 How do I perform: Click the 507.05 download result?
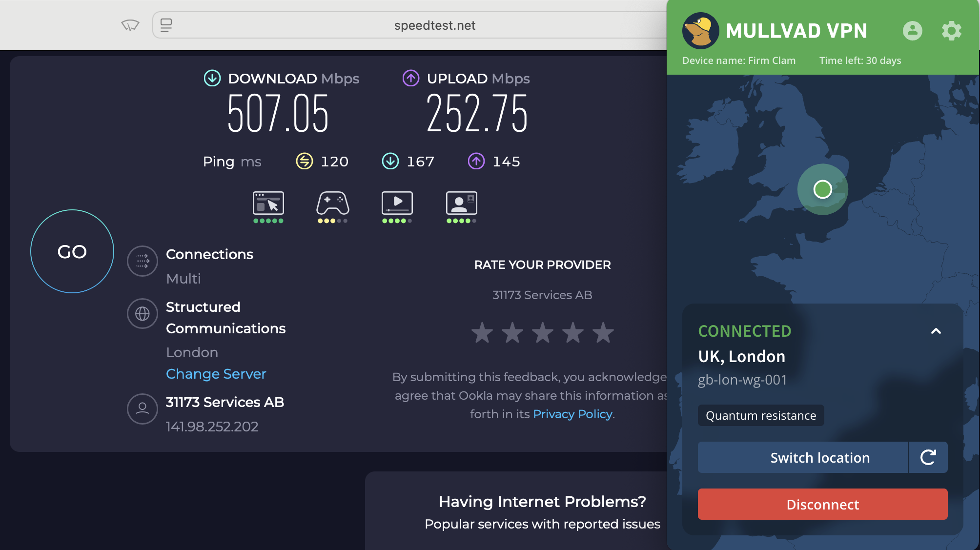coord(278,114)
